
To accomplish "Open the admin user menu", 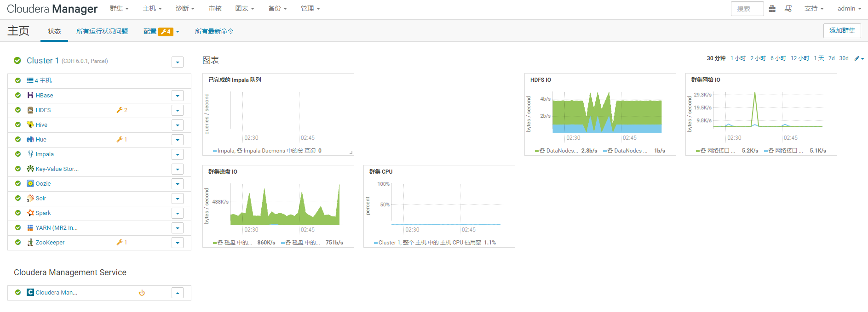I will 849,8.
